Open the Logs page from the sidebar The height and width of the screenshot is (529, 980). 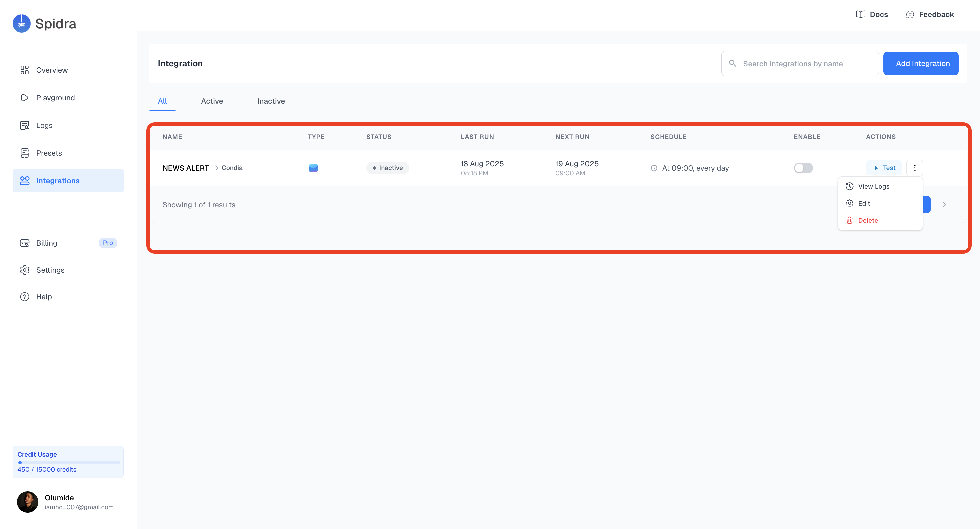[x=44, y=126]
